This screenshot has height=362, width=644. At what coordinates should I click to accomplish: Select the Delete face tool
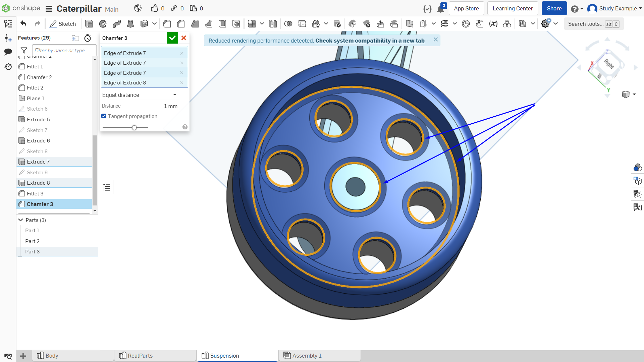tap(367, 24)
